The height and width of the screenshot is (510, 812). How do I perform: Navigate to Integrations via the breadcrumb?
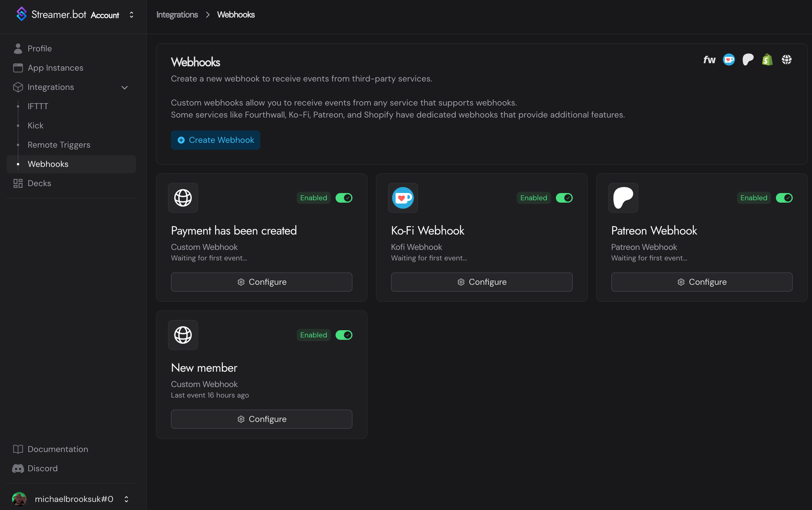click(177, 15)
